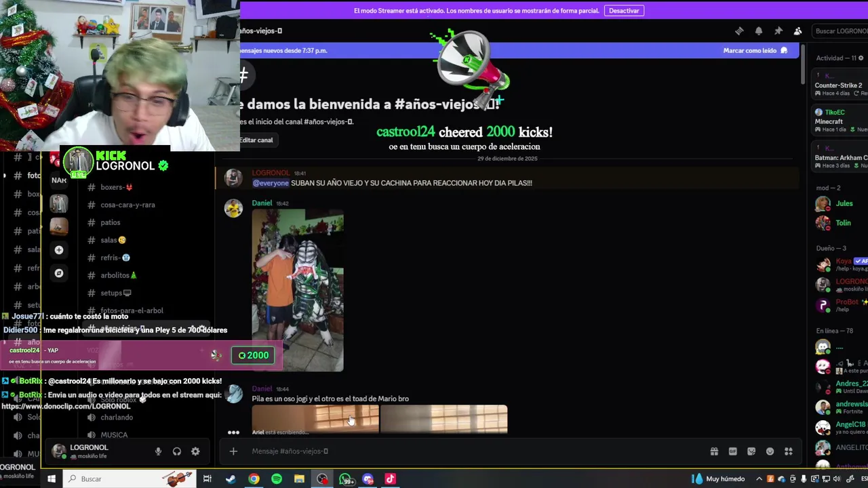Click the Editar canal button
This screenshot has height=488, width=868.
pos(256,140)
